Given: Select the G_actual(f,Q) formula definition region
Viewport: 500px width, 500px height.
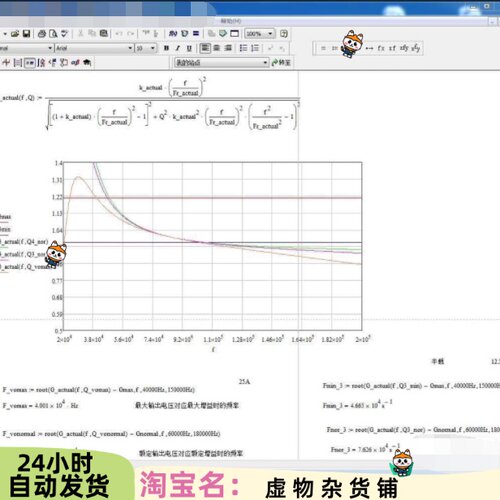Looking at the screenshot, I should coord(150,103).
